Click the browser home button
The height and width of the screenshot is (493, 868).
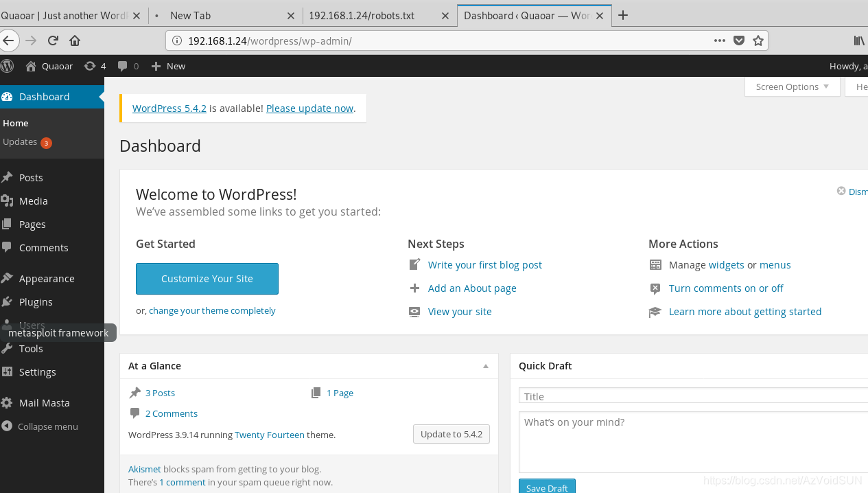click(75, 41)
